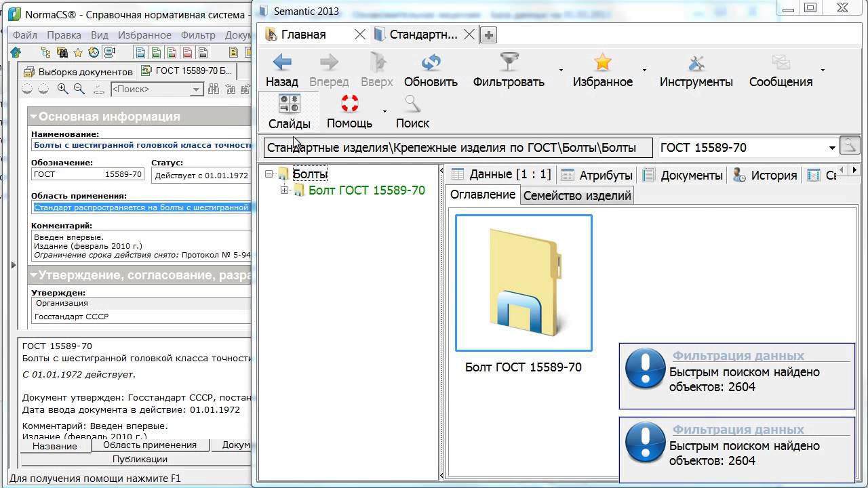Open the Документы tab in Semantic
The image size is (868, 488).
point(684,175)
